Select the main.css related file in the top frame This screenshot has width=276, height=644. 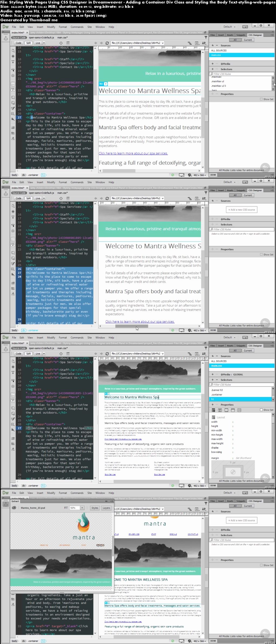coord(62,37)
